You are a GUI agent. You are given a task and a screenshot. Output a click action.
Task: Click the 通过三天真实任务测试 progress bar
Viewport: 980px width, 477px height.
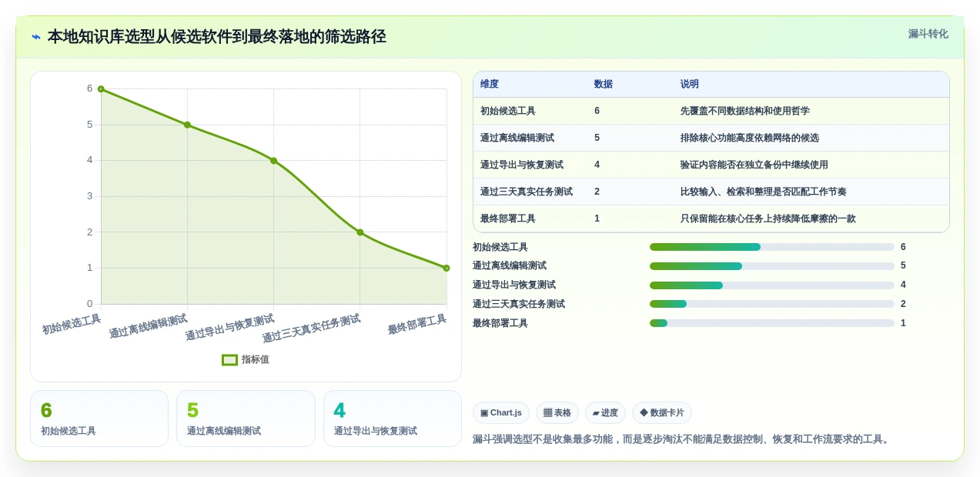[x=772, y=304]
